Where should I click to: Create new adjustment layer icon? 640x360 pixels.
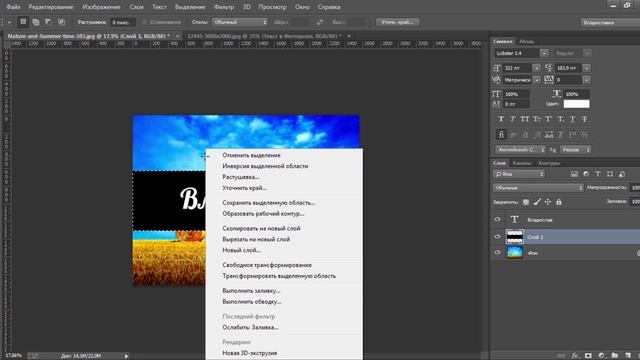[x=601, y=356]
